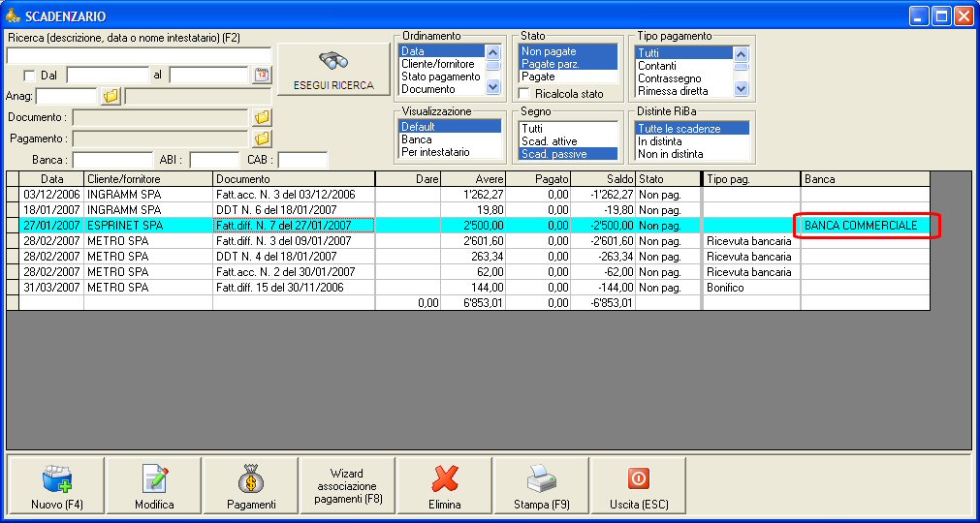Open the Anag folder lookup icon

tap(111, 96)
